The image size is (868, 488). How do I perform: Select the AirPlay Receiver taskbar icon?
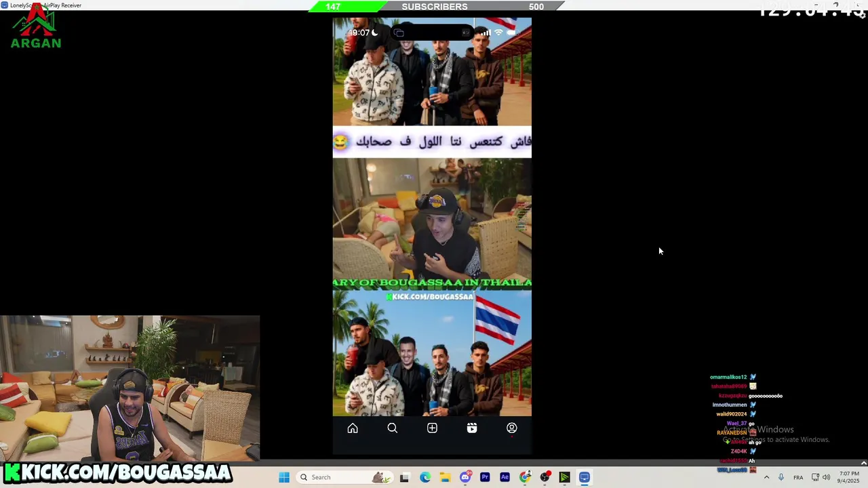(x=585, y=477)
